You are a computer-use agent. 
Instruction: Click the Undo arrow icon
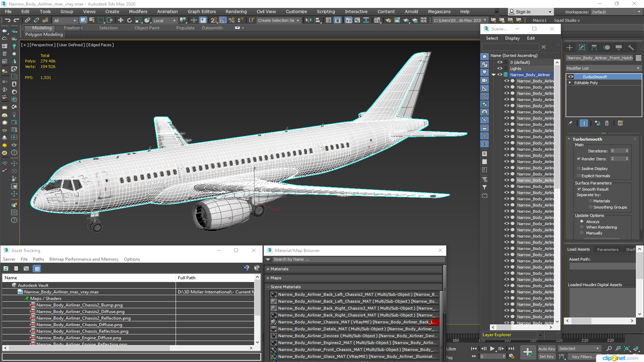[7, 20]
